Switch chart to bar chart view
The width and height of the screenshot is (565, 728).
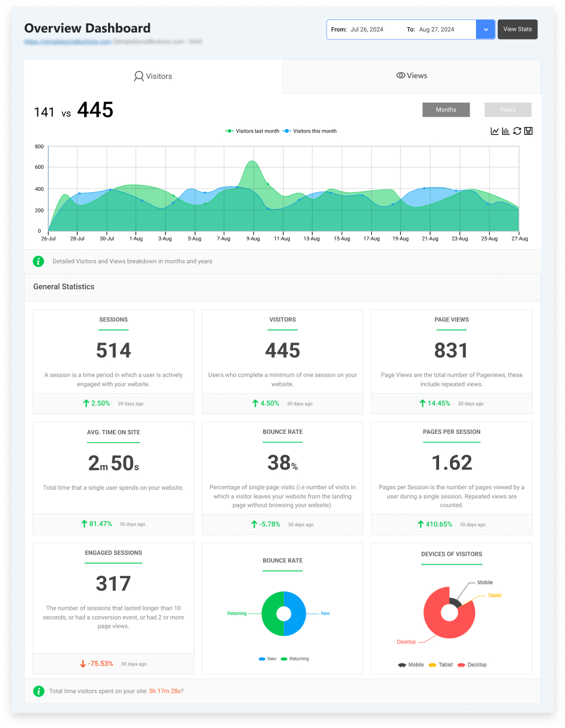[x=506, y=131]
